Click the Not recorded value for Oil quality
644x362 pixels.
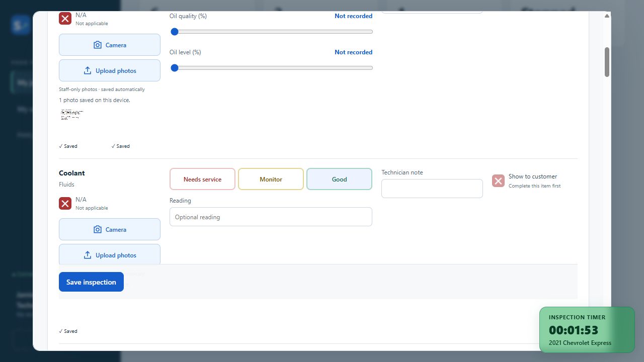[354, 16]
